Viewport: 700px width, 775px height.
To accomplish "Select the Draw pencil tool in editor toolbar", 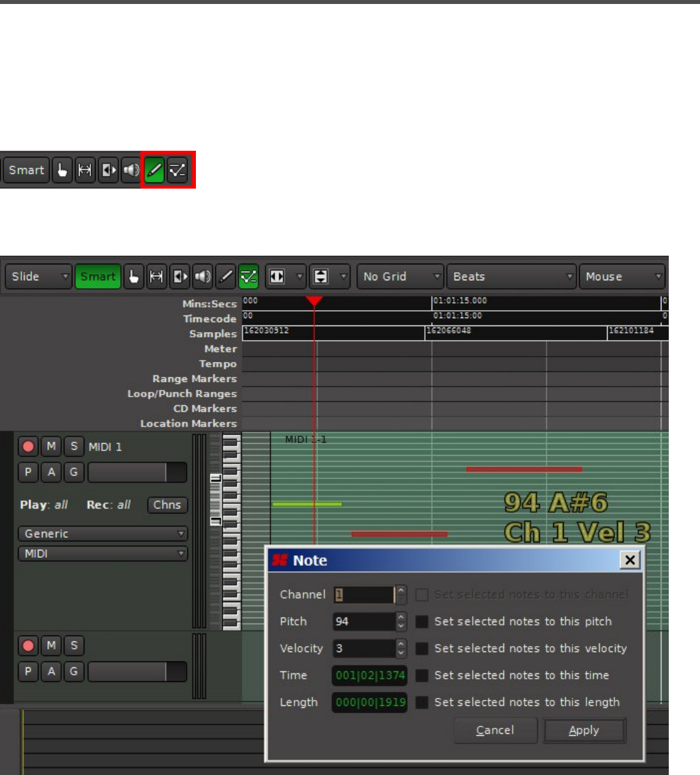I will pos(225,276).
